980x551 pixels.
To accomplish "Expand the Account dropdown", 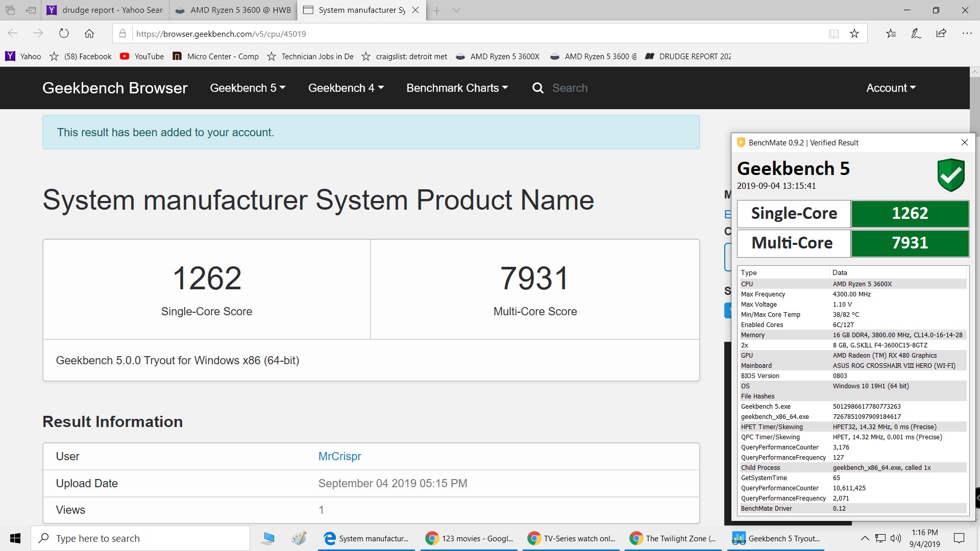I will (891, 88).
